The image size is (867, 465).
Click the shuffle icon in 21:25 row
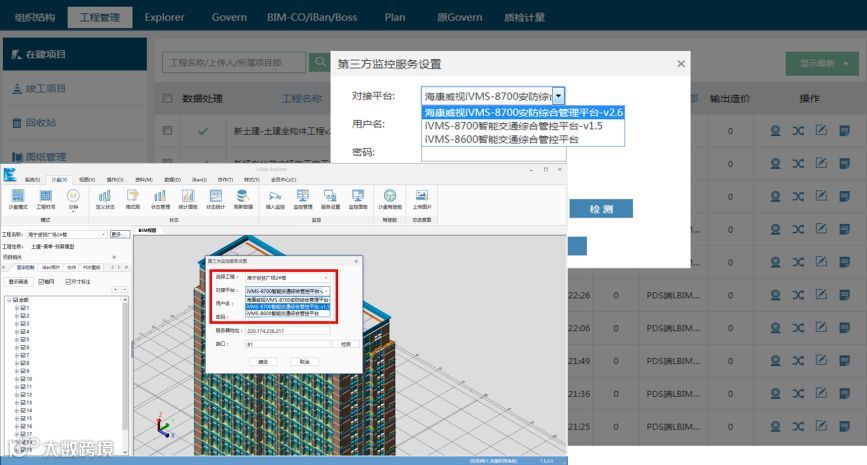tap(798, 426)
